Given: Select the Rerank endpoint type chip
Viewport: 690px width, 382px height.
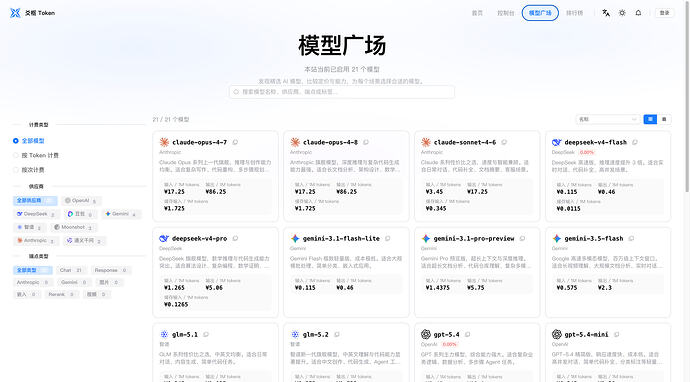Looking at the screenshot, I should click(62, 294).
